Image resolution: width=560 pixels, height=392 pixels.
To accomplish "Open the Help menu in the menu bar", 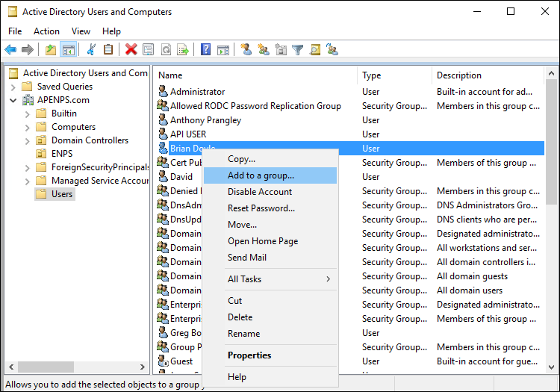I will 111,31.
